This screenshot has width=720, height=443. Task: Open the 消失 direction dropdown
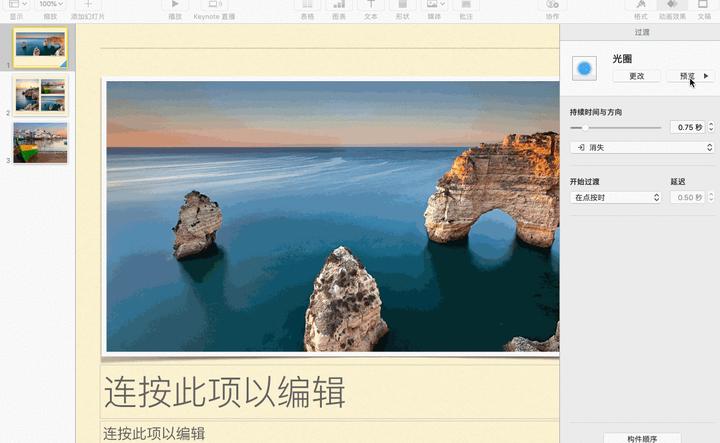[x=642, y=147]
